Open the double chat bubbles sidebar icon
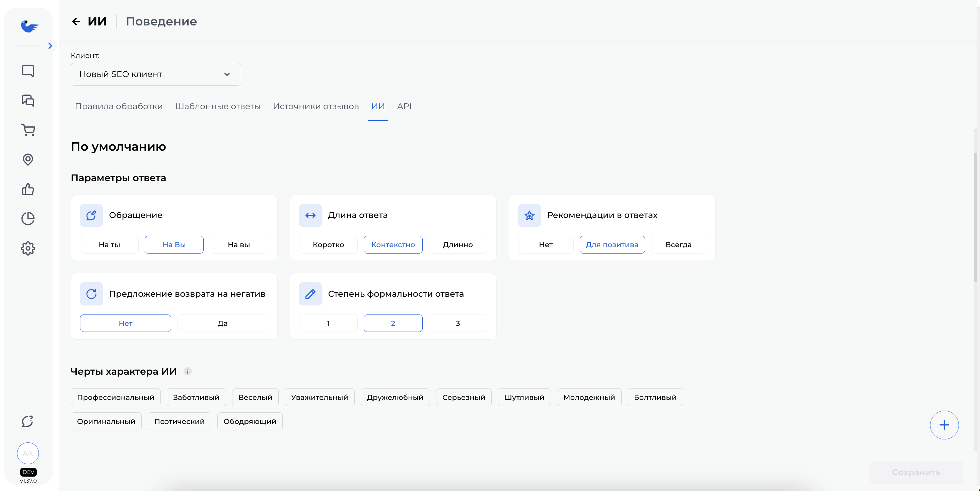This screenshot has height=491, width=980. click(28, 100)
